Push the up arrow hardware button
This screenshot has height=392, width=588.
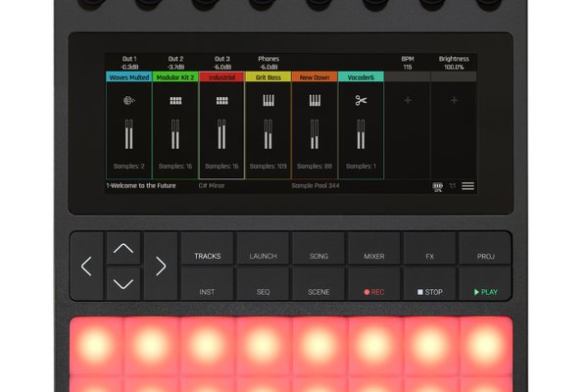pos(123,248)
